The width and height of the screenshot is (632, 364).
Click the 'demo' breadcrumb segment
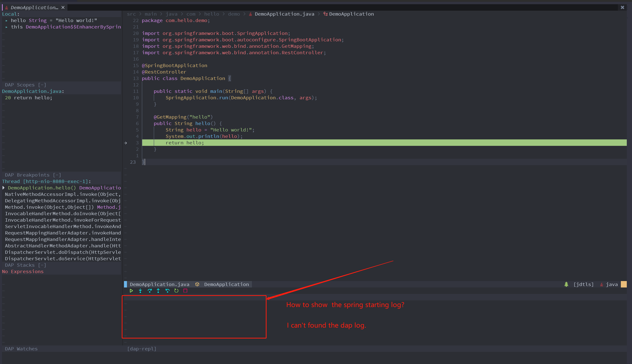[x=234, y=14]
